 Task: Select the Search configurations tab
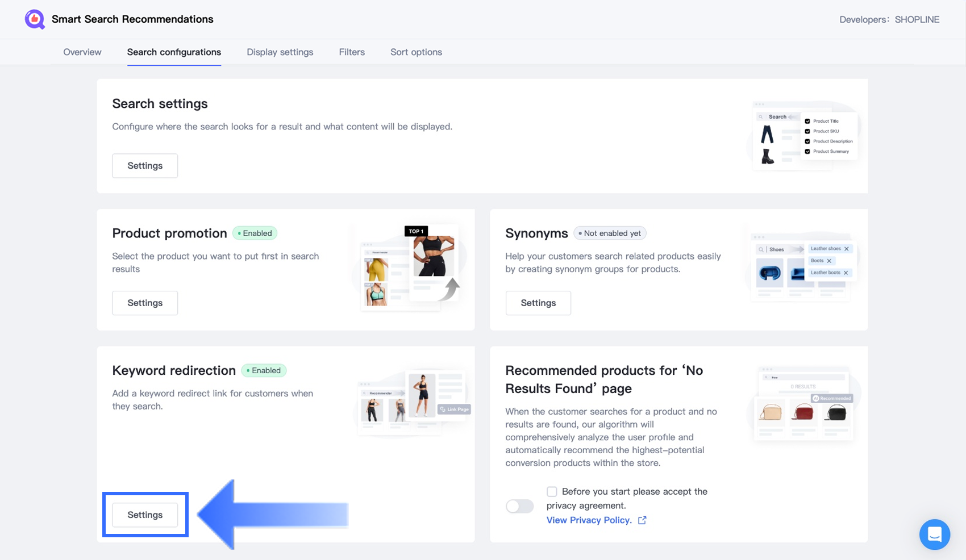pos(174,52)
